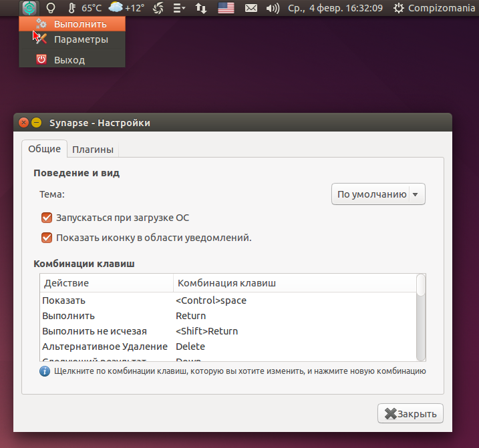Select the Выполнить row in the shortcuts table
The height and width of the screenshot is (448, 479).
[x=228, y=316]
